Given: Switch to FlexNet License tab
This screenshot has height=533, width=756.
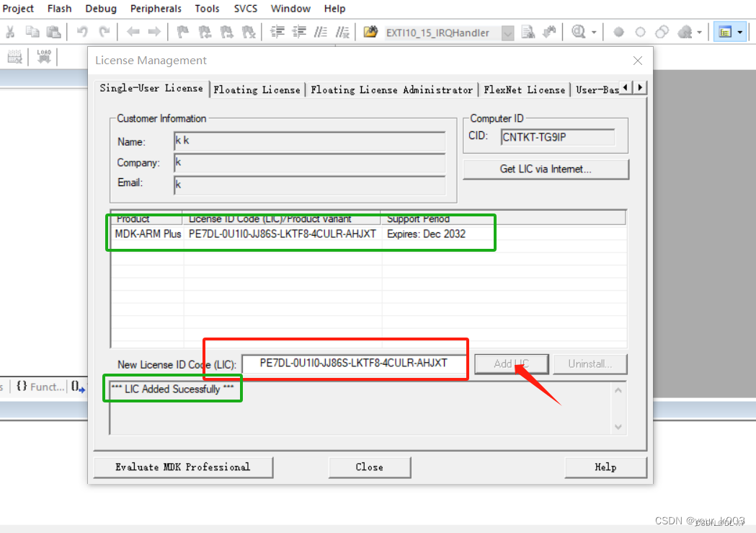Looking at the screenshot, I should 525,89.
